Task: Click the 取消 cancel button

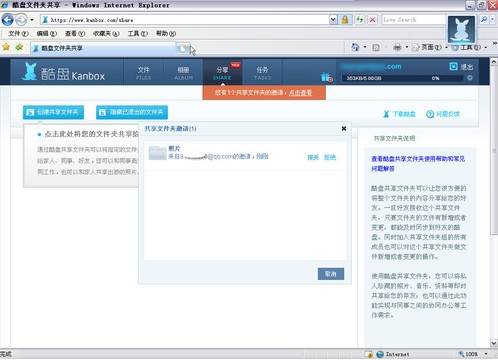Action: click(x=331, y=274)
